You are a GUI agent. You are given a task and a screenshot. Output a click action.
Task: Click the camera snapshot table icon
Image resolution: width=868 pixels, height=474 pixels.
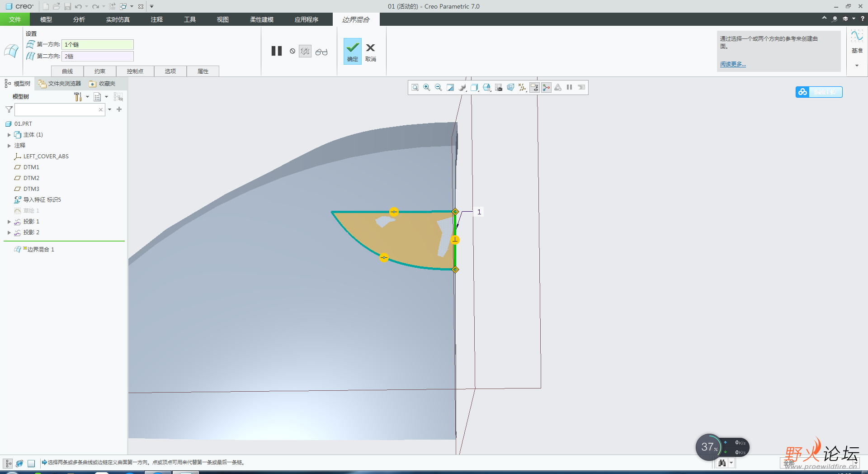coord(499,88)
